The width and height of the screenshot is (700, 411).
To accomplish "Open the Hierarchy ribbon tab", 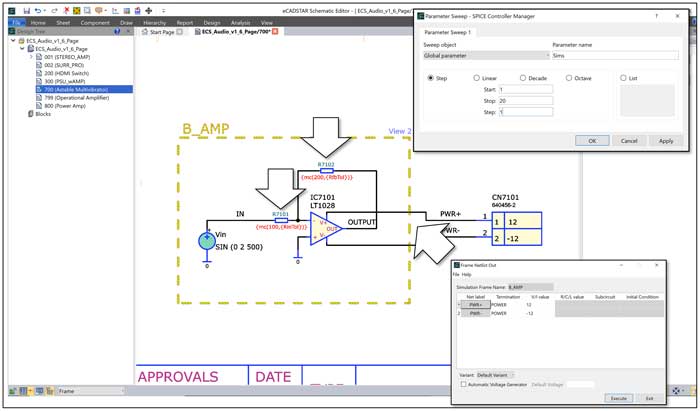I will (154, 22).
